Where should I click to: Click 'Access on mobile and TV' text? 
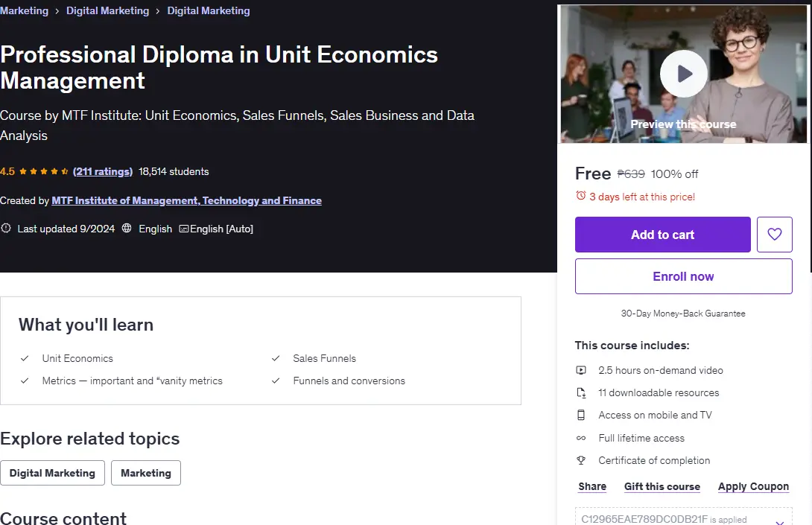(655, 415)
